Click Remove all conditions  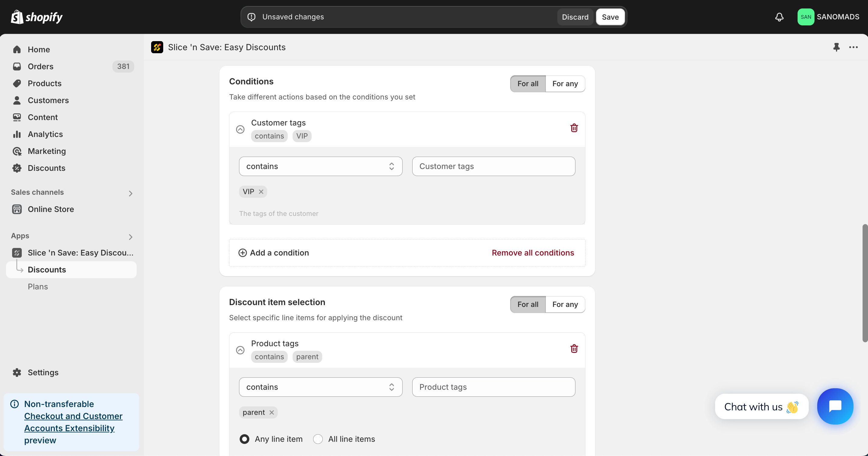[x=533, y=253]
